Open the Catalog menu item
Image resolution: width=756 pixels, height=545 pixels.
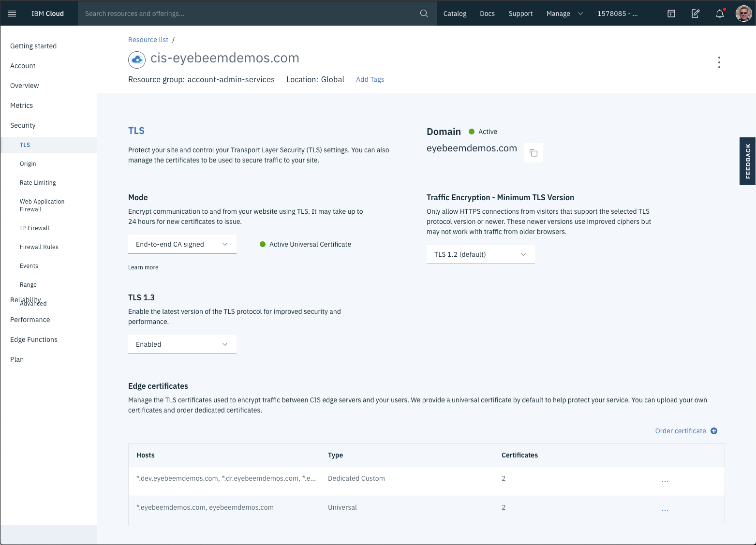click(x=455, y=14)
